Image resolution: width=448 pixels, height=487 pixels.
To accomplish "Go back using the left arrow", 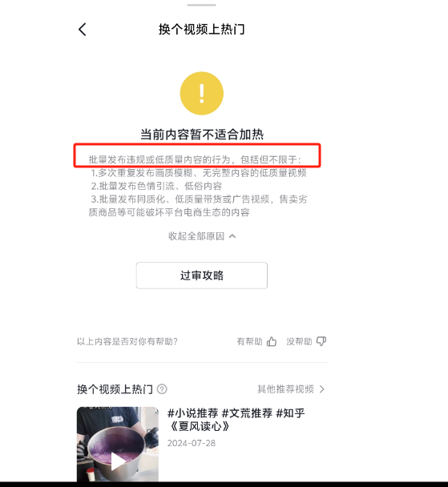I will click(82, 30).
